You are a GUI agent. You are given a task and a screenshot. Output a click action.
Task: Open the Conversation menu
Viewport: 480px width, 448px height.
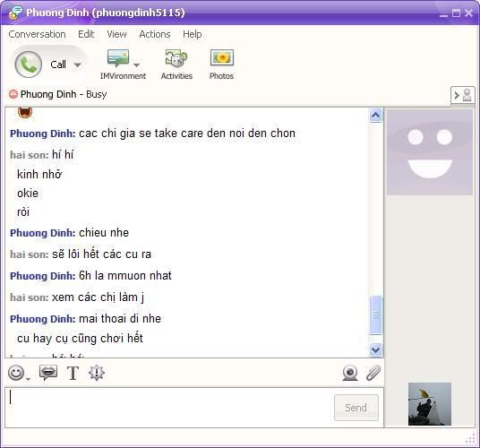tap(37, 34)
